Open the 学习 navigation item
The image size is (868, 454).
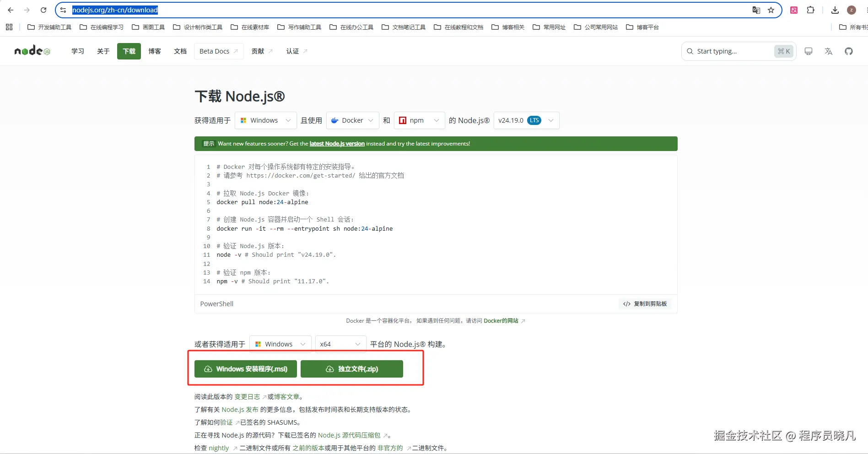pyautogui.click(x=78, y=51)
